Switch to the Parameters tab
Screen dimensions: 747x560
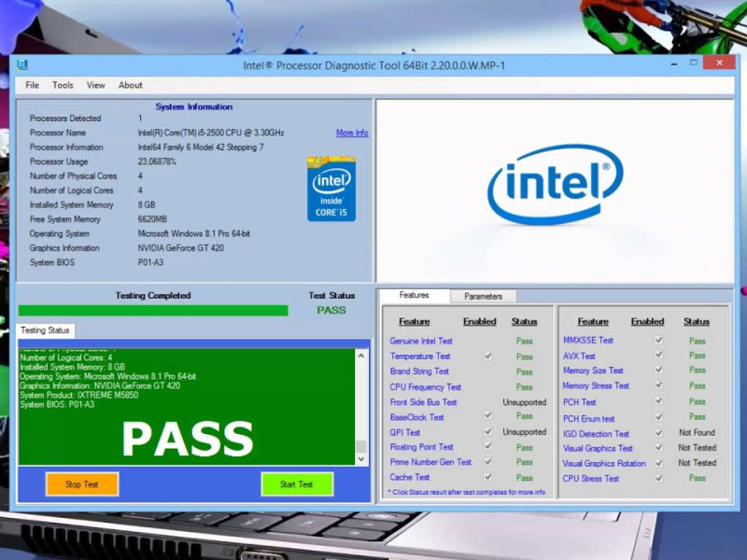click(483, 296)
